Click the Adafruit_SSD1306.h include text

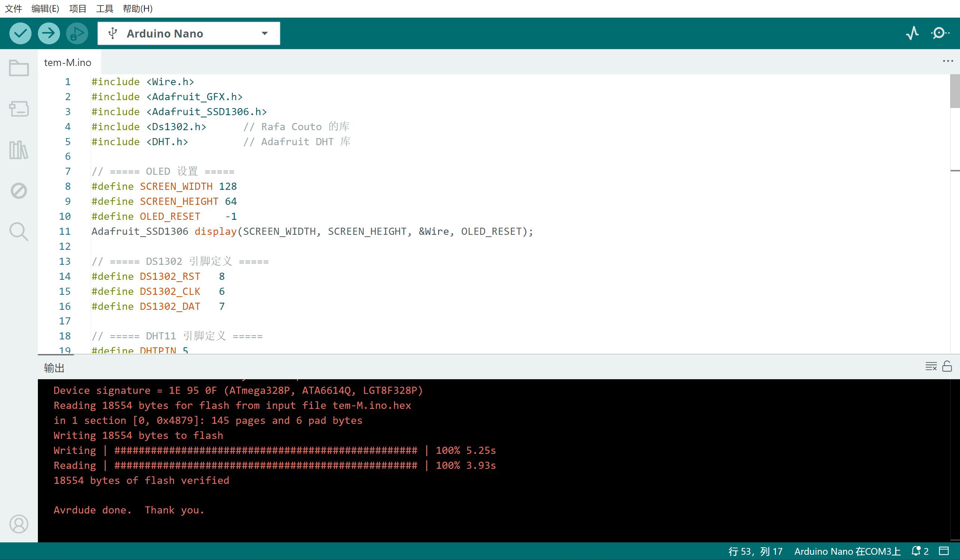pyautogui.click(x=206, y=112)
